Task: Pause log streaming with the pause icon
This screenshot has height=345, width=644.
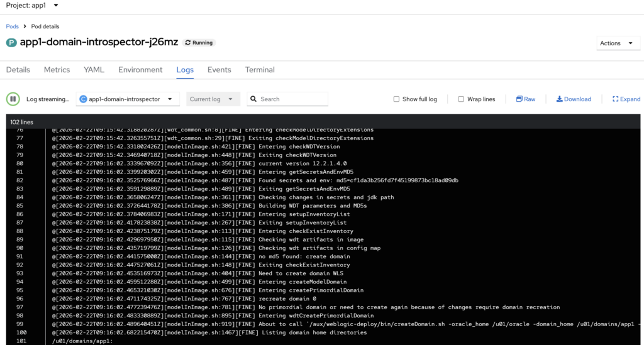Action: point(13,99)
